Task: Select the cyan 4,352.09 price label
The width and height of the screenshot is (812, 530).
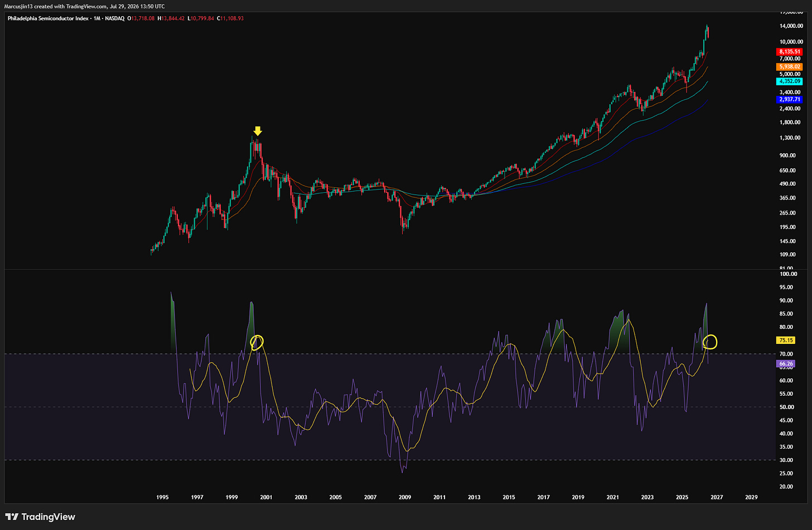Action: pyautogui.click(x=790, y=81)
